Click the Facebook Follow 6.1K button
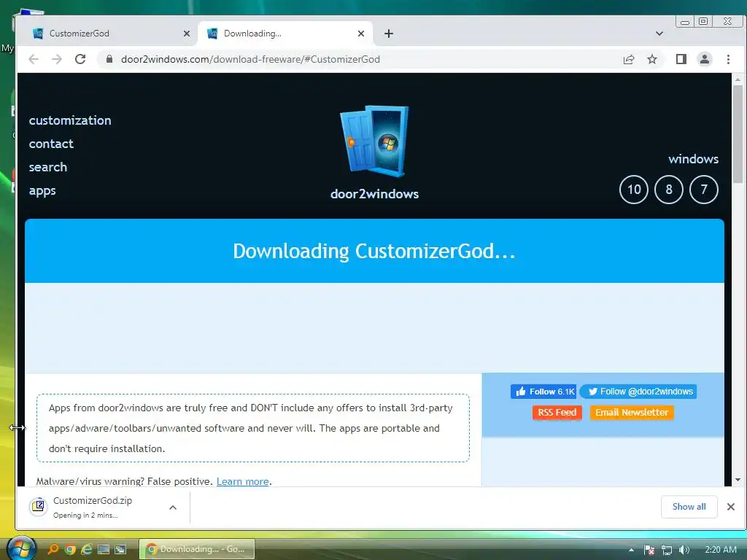The width and height of the screenshot is (747, 560). tap(543, 392)
